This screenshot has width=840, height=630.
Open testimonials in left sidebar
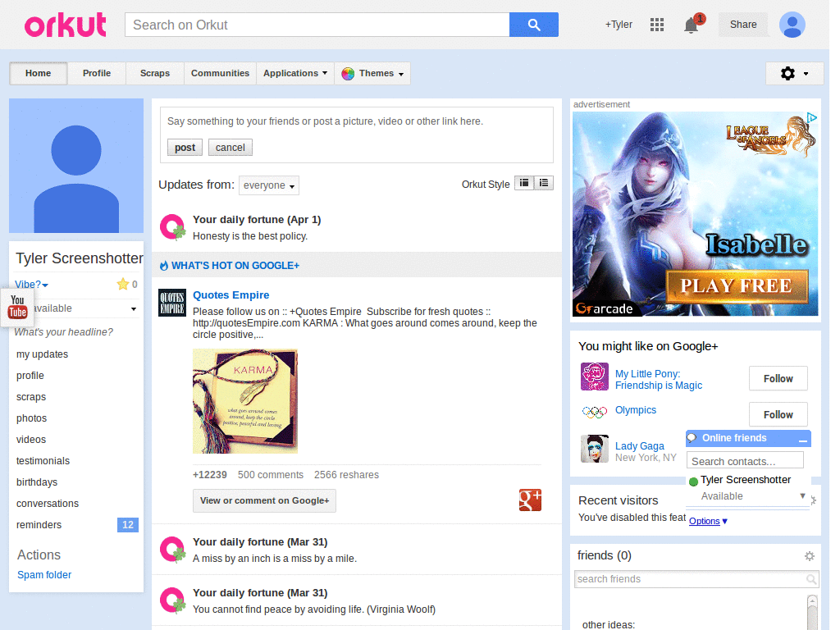point(43,461)
